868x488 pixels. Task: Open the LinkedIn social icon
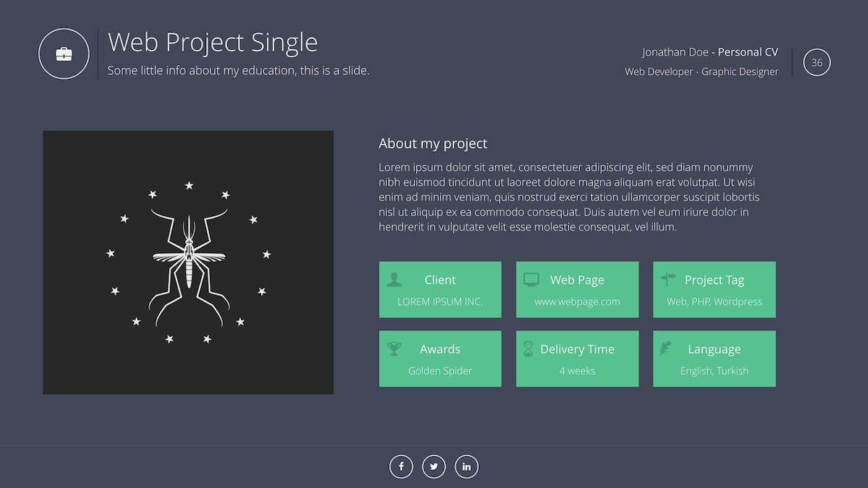[467, 467]
